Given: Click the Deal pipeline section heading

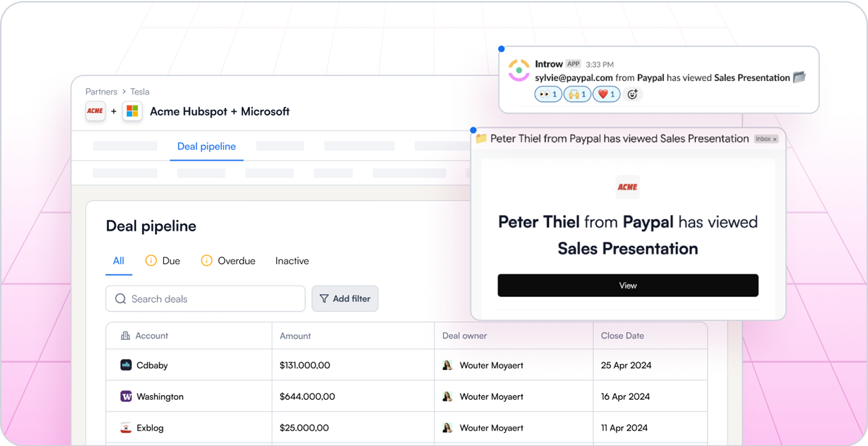Looking at the screenshot, I should [151, 226].
